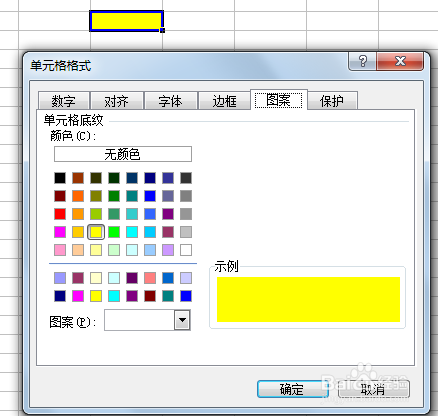Select the light orange swatch in the third row
The width and height of the screenshot is (438, 416).
(x=78, y=214)
